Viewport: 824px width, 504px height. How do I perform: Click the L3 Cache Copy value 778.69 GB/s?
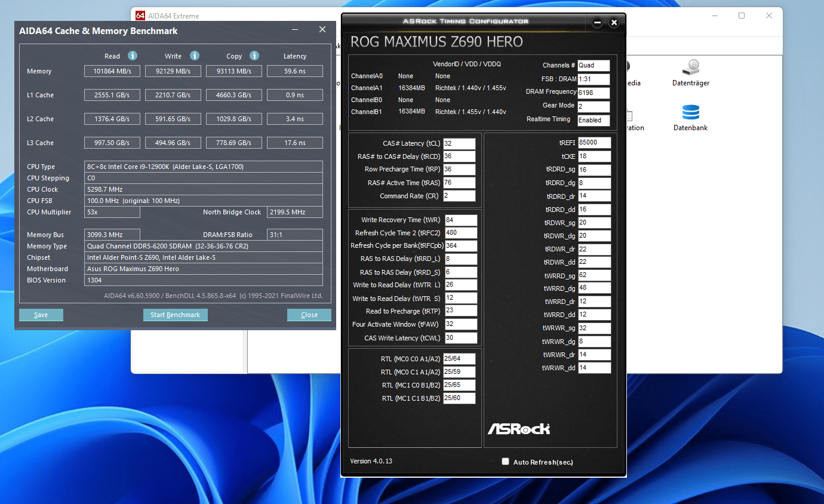coord(234,143)
